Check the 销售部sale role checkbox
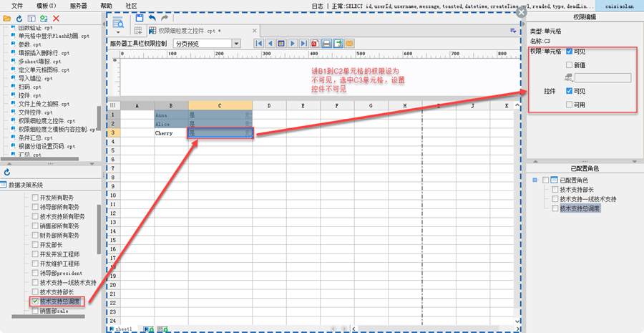This screenshot has height=333, width=644. click(35, 311)
